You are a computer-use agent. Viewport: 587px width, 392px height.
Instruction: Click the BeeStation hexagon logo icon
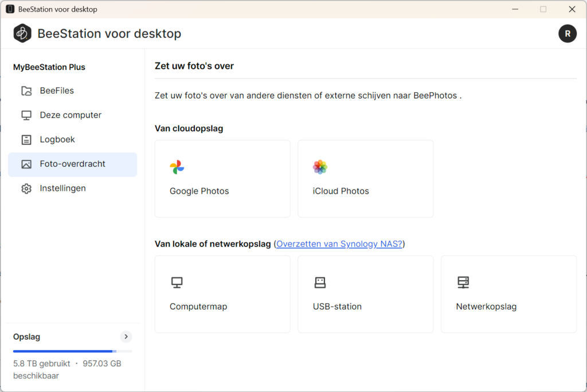tap(22, 33)
